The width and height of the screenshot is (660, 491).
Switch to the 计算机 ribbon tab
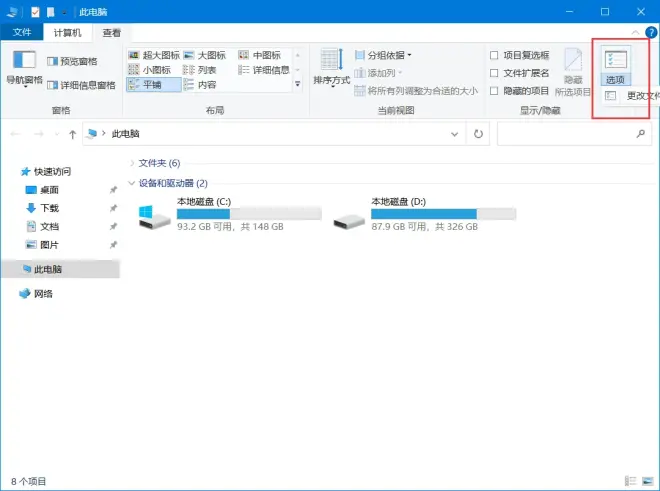[x=67, y=32]
